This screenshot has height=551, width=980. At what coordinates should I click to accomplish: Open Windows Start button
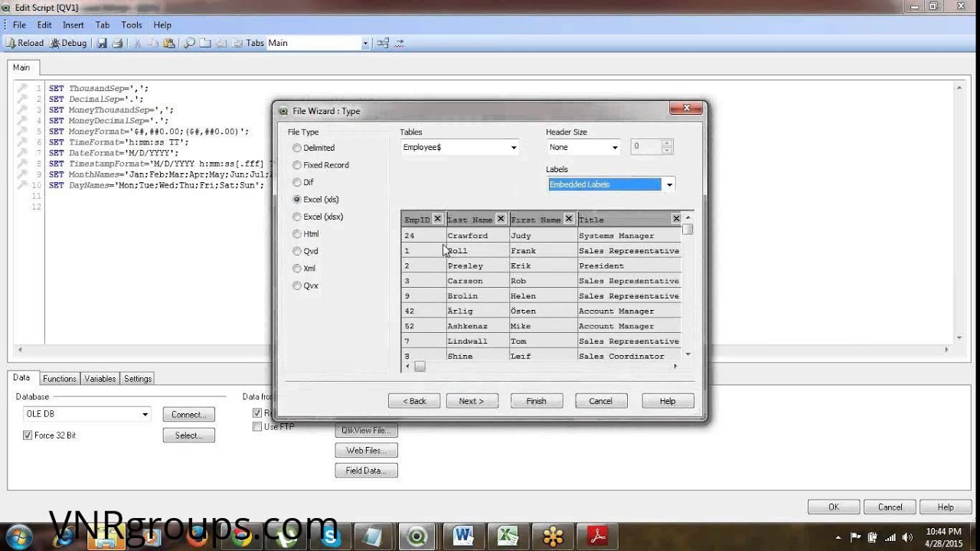(x=18, y=536)
